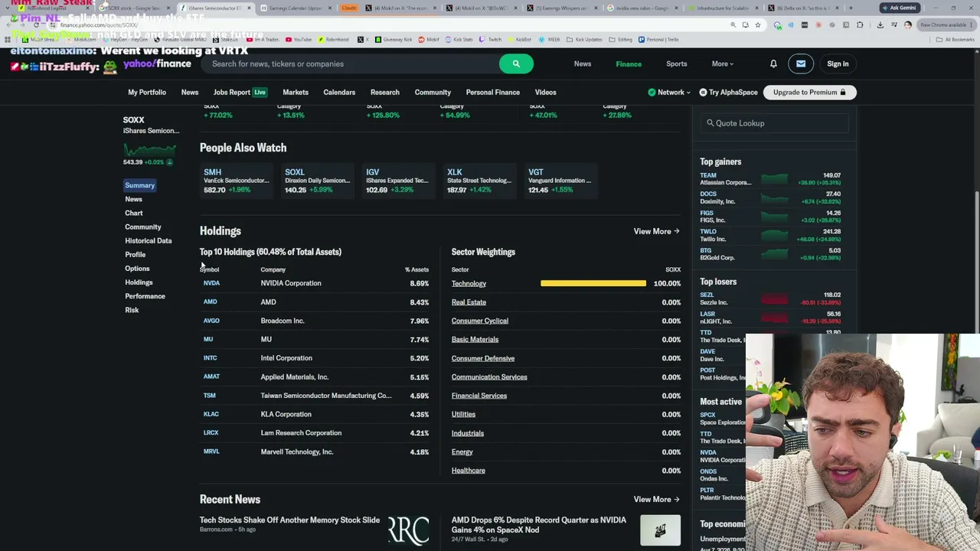The width and height of the screenshot is (980, 551).
Task: Open the SMH VanEck Semiconductor card
Action: tap(237, 181)
